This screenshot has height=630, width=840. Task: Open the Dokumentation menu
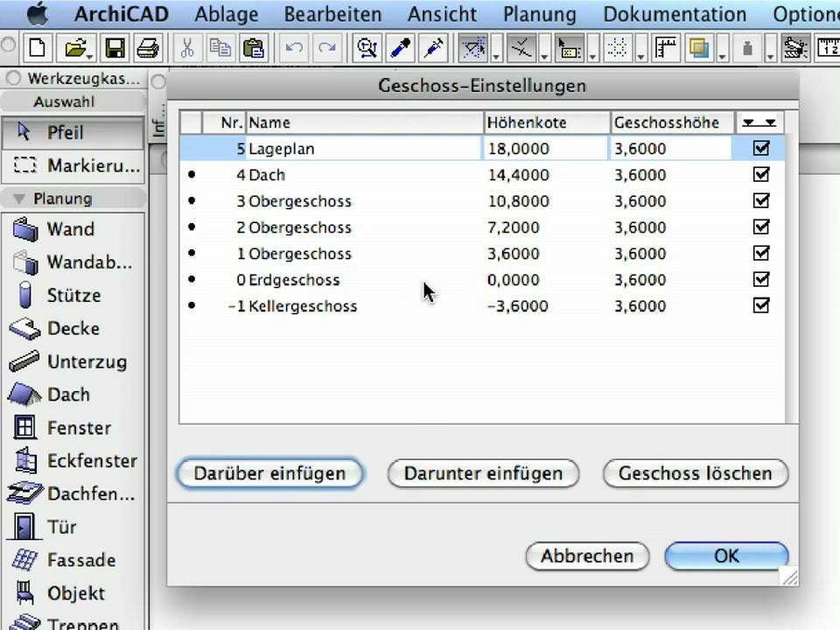675,15
